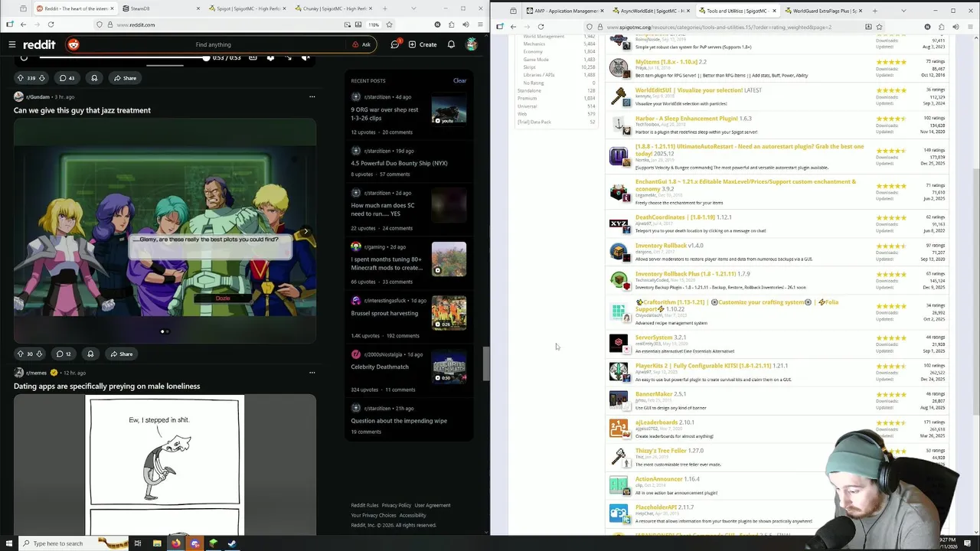The height and width of the screenshot is (551, 980).
Task: Open options menu of r/Gundam post
Action: [x=312, y=97]
